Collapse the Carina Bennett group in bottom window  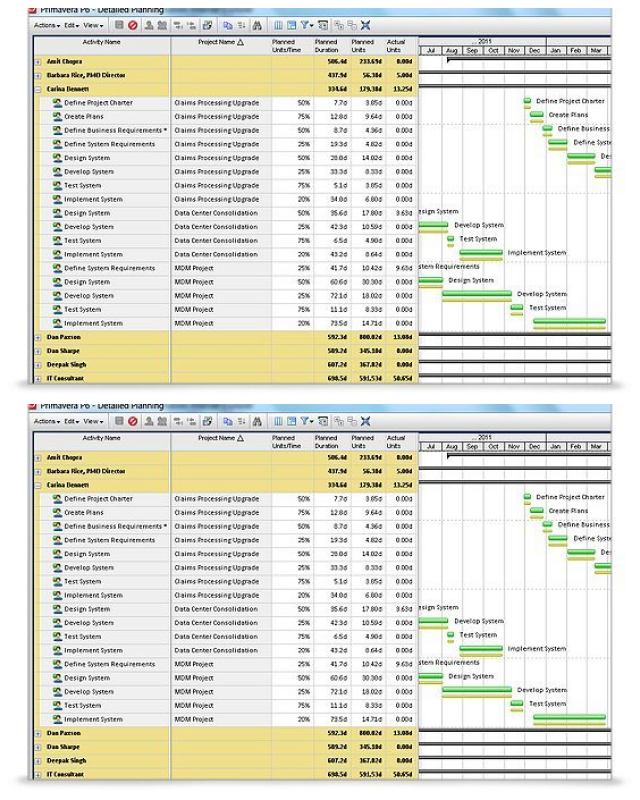[x=38, y=485]
